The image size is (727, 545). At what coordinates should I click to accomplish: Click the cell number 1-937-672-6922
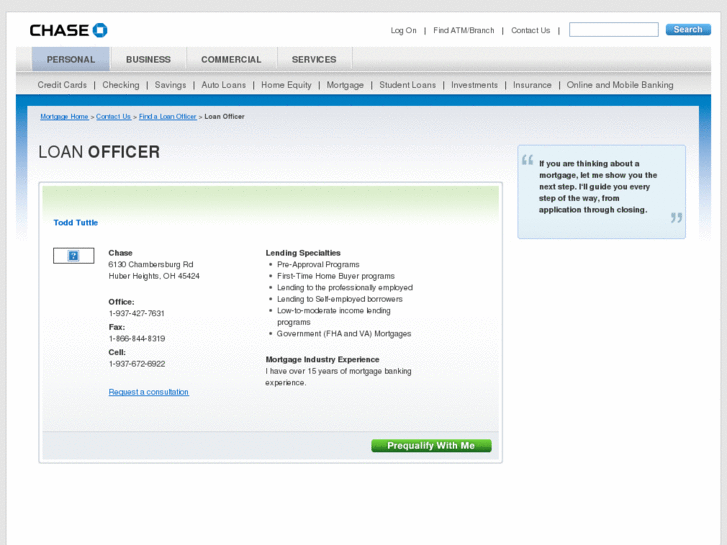click(x=137, y=364)
